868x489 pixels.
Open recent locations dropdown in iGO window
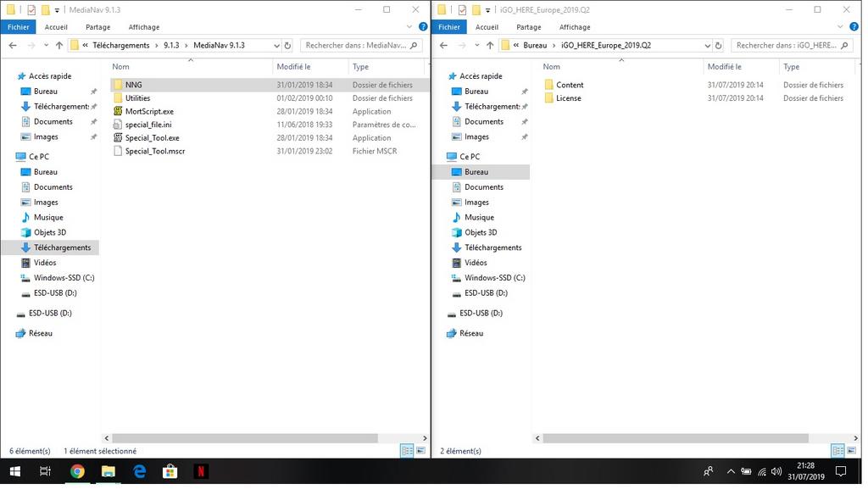pyautogui.click(x=476, y=46)
